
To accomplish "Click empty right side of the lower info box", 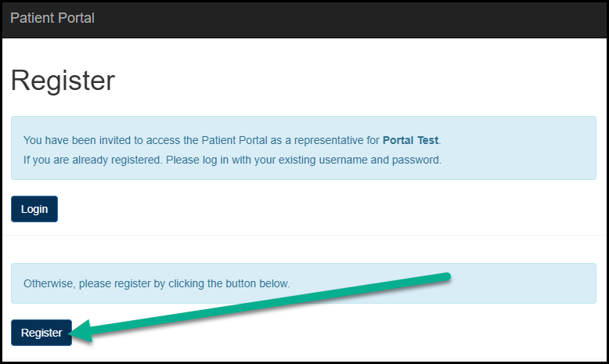I will (524, 283).
